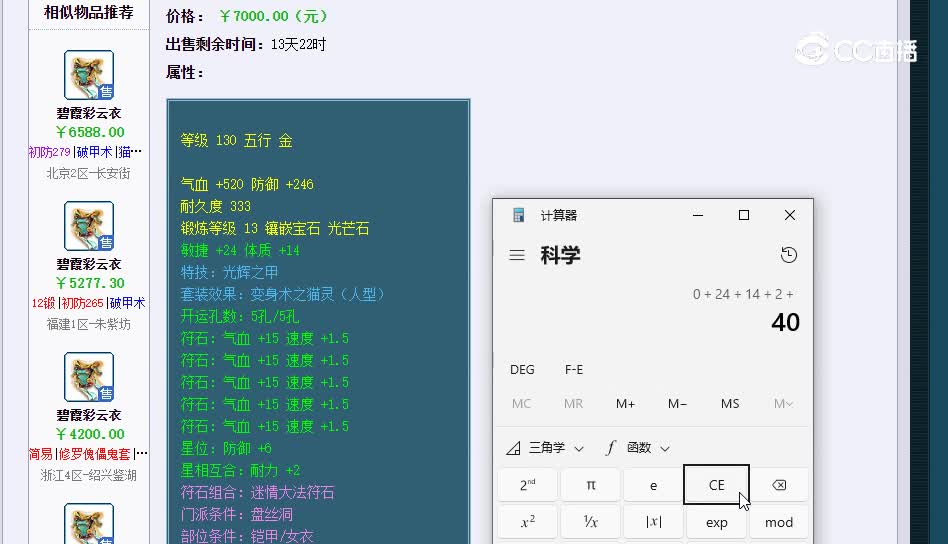Click the MC memory clear button
The height and width of the screenshot is (544, 948).
[x=521, y=404]
